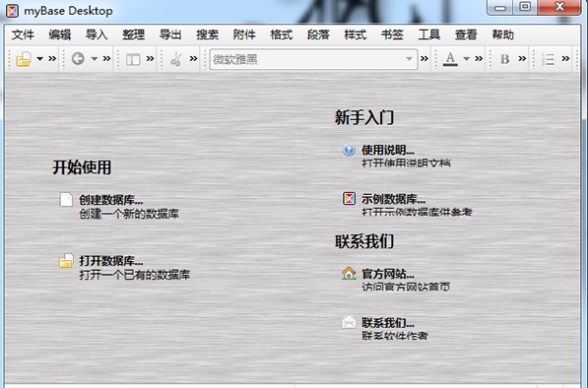This screenshot has width=588, height=388.
Task: Visit the 官方网站... link
Action: 388,274
